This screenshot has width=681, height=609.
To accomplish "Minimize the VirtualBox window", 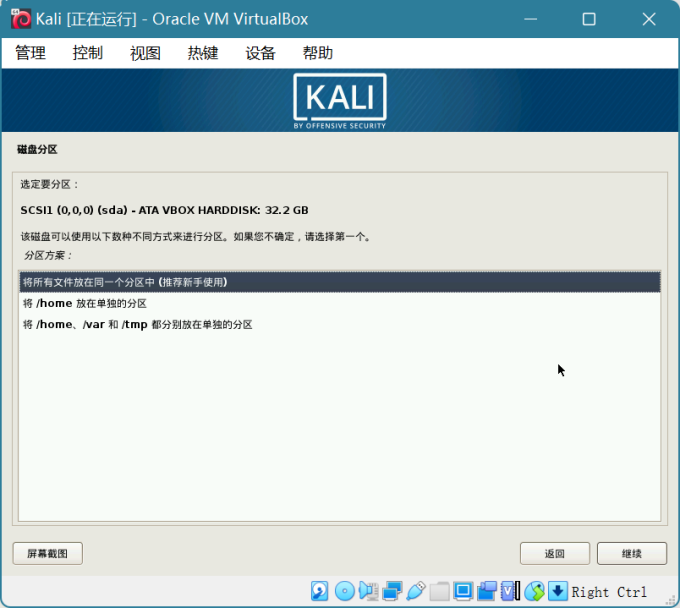I will click(x=531, y=19).
